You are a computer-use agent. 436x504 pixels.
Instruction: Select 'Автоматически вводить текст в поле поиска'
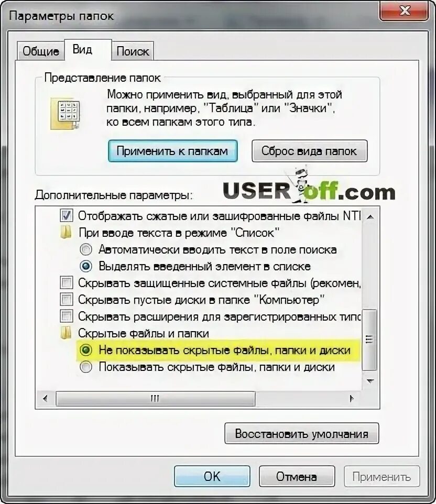click(x=86, y=249)
